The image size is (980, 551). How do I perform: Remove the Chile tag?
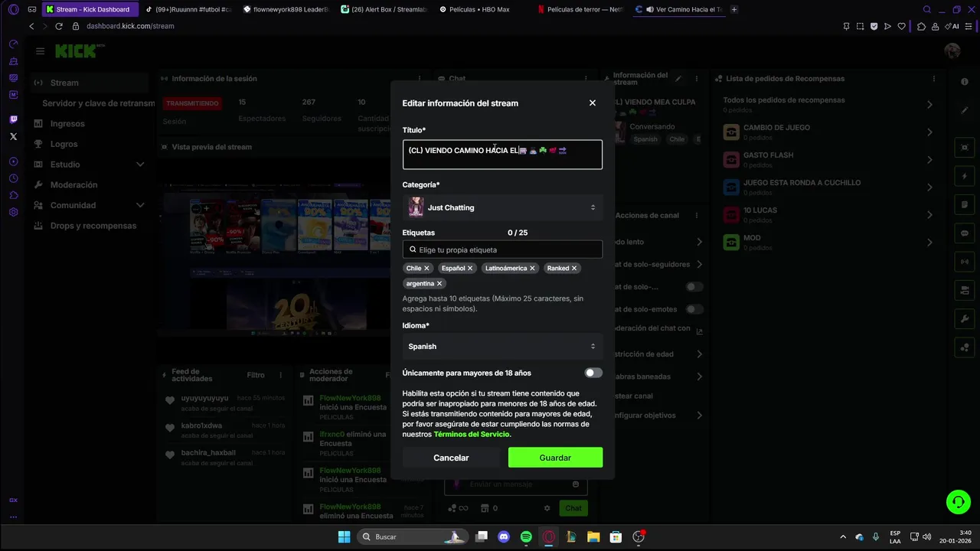click(x=426, y=269)
